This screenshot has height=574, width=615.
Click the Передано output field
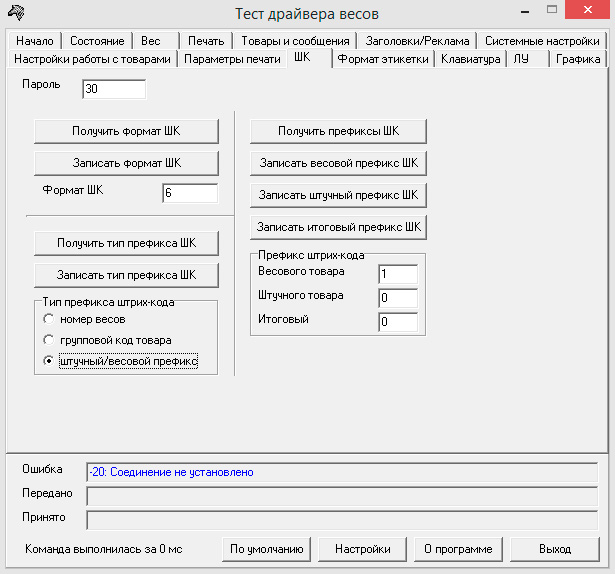click(342, 496)
